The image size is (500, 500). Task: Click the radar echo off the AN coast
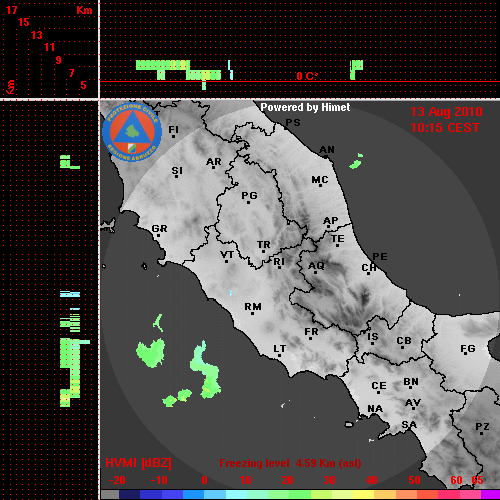(x=356, y=162)
